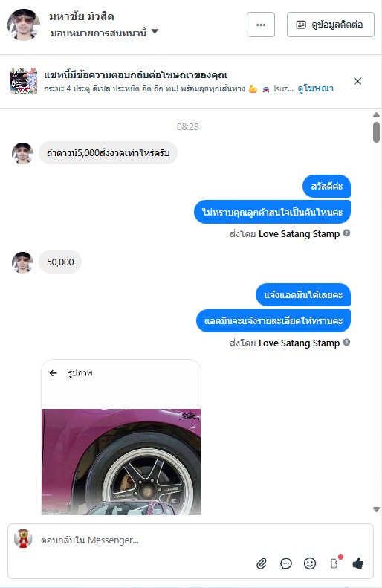This screenshot has width=382, height=588.
Task: Click the ดูข้อมูลติดต่อ contact info button
Action: (330, 25)
